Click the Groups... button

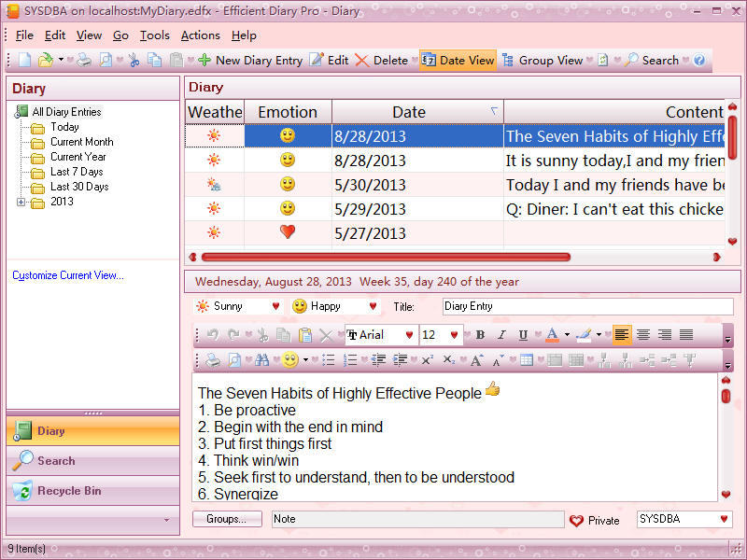[227, 519]
